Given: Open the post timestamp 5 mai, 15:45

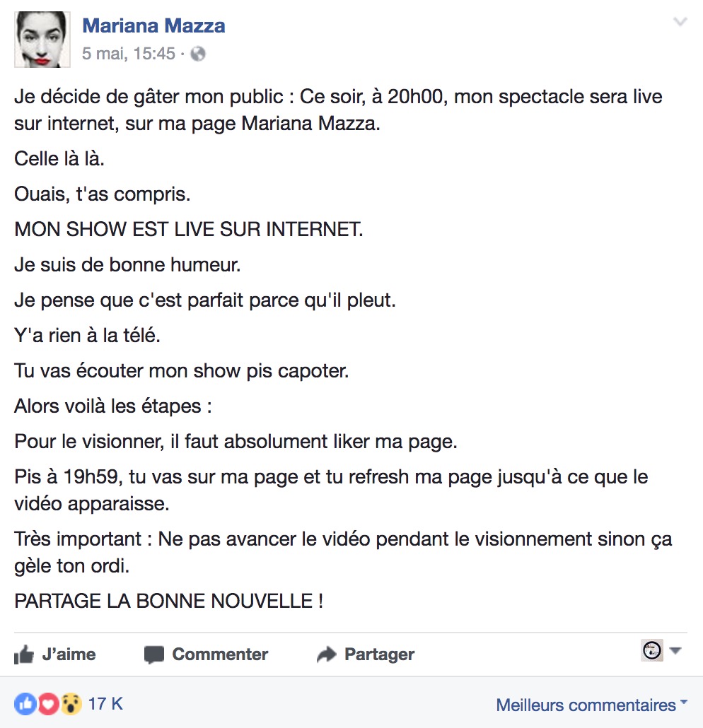Looking at the screenshot, I should click(129, 54).
